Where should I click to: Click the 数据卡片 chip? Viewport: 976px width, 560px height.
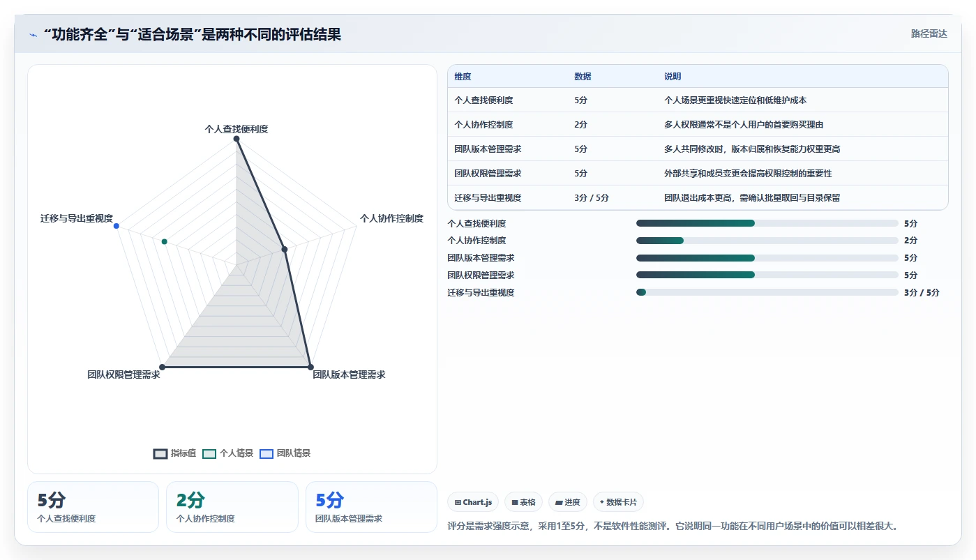pyautogui.click(x=618, y=502)
